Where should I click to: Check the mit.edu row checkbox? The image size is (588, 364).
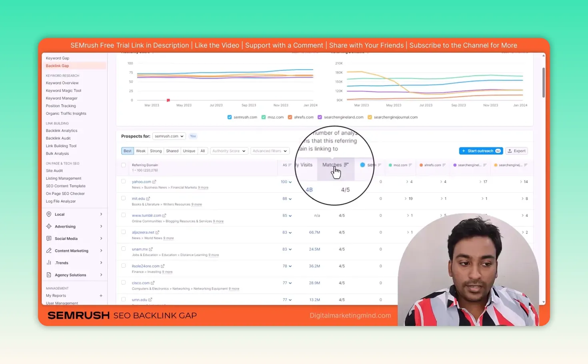click(x=123, y=198)
